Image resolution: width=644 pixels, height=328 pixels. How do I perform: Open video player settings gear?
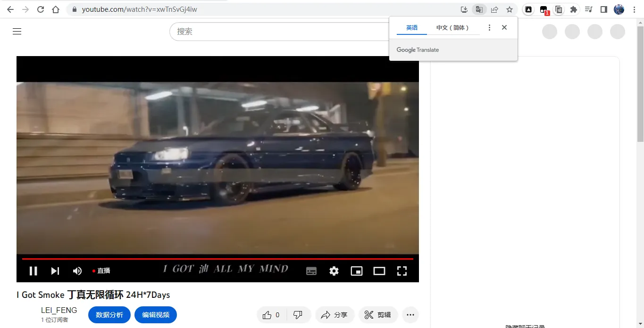tap(334, 271)
